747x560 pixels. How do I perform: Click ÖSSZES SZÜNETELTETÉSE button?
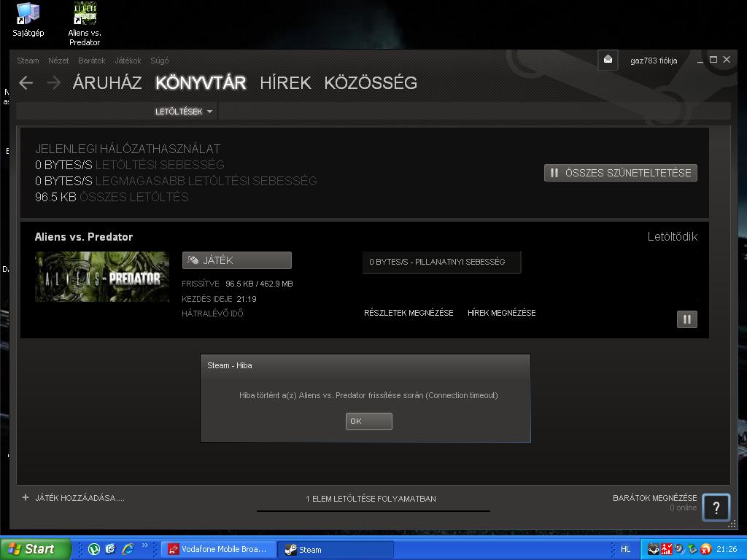620,173
